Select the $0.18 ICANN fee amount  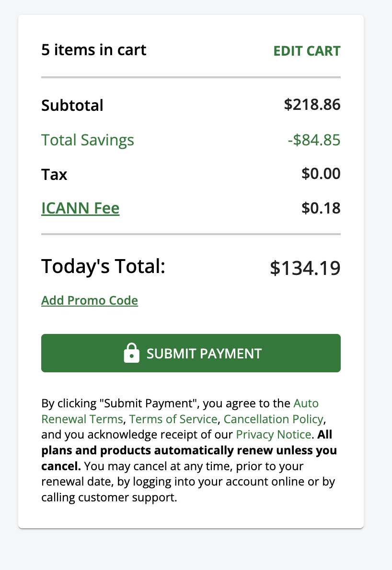(321, 208)
